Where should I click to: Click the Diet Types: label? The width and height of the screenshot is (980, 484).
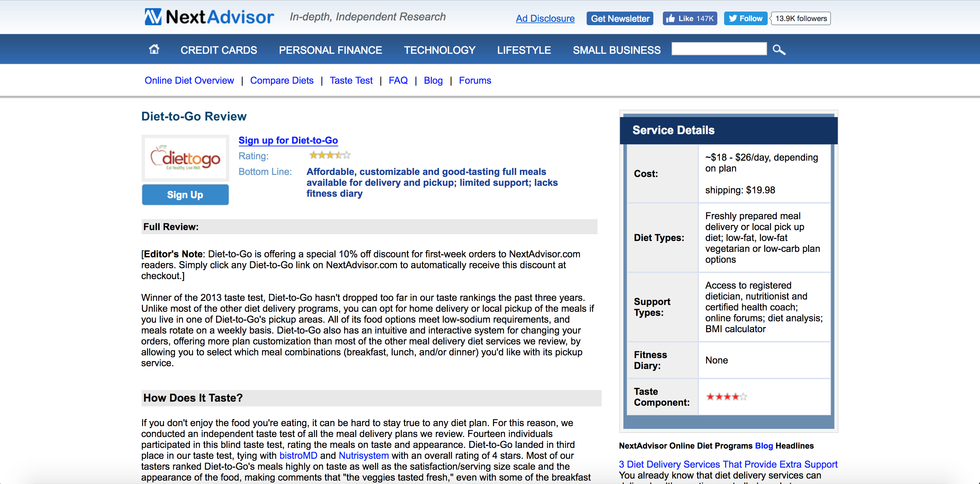[x=659, y=238]
